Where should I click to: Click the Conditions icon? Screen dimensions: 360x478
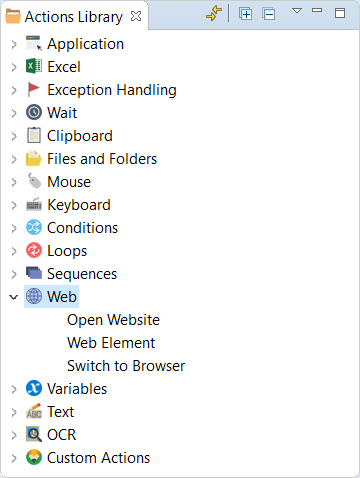(x=34, y=227)
